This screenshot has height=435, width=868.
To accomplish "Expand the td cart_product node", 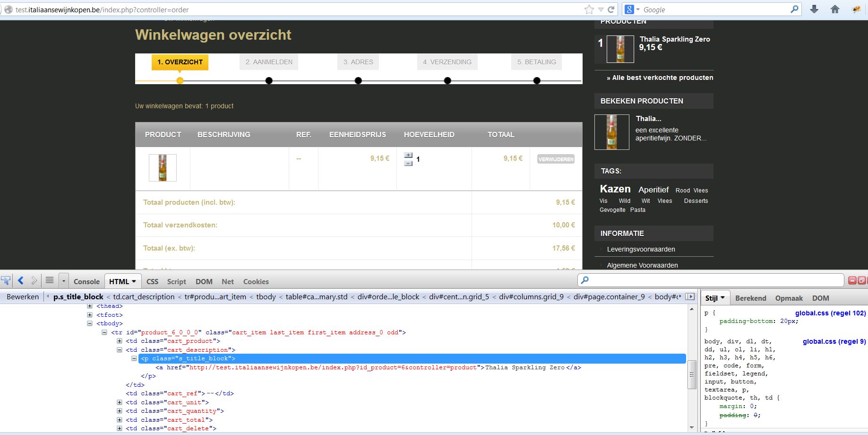I will [x=120, y=341].
